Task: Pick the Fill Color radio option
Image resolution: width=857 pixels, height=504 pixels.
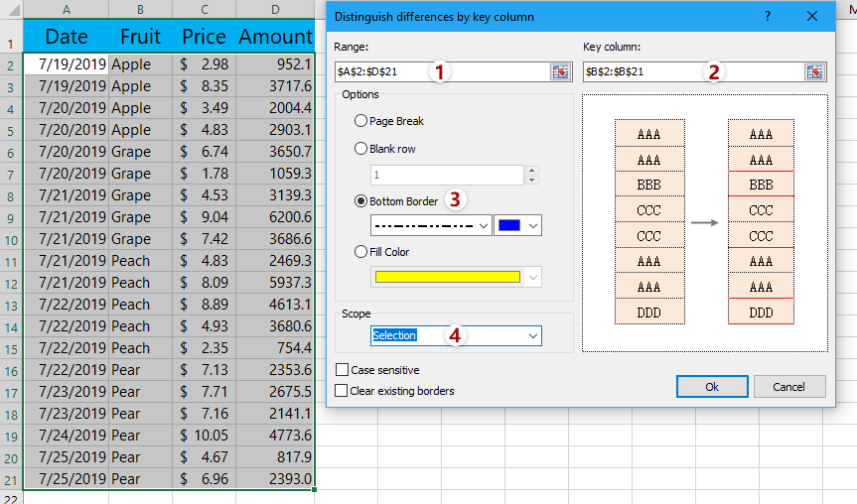Action: tap(362, 252)
